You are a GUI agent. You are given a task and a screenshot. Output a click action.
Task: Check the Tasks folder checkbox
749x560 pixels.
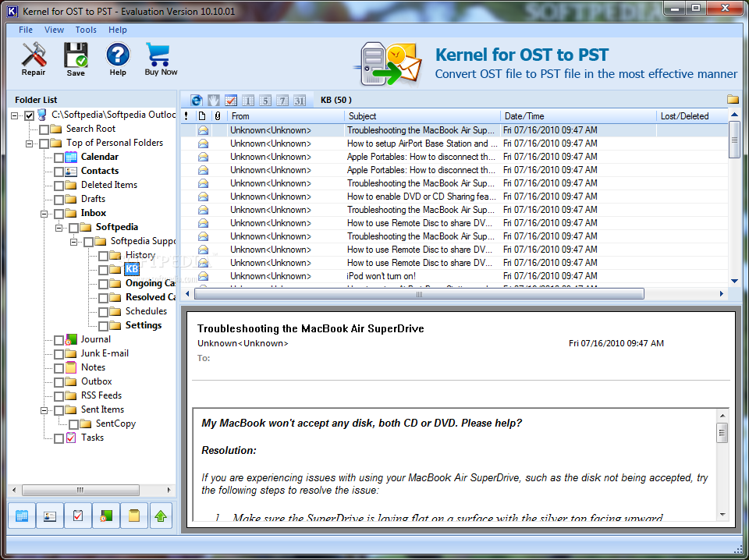tap(59, 438)
